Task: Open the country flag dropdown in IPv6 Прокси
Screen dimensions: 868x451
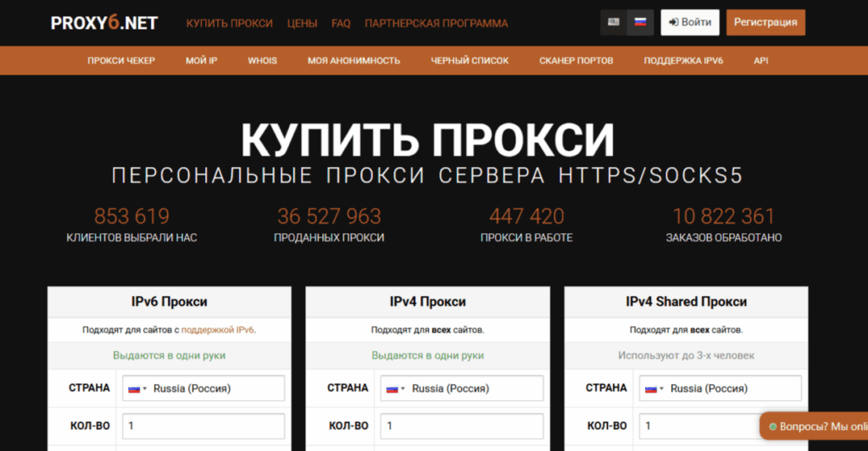Action: pos(136,388)
